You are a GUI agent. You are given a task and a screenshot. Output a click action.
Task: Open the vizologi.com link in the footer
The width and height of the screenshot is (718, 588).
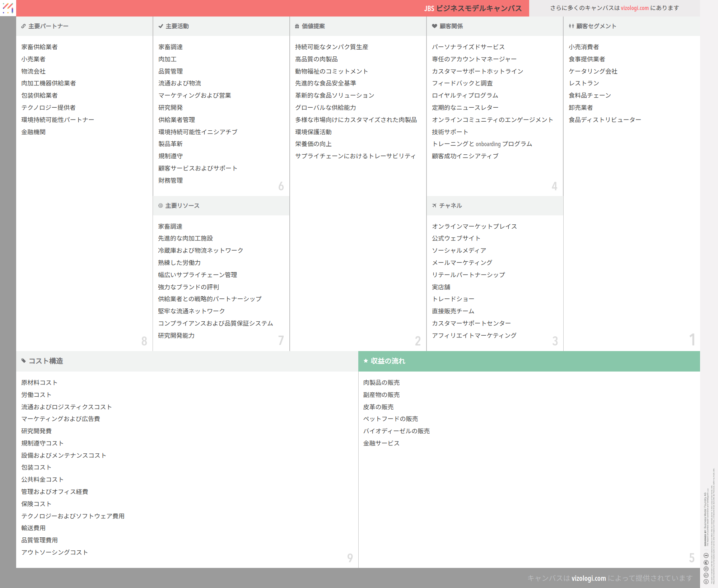[588, 578]
